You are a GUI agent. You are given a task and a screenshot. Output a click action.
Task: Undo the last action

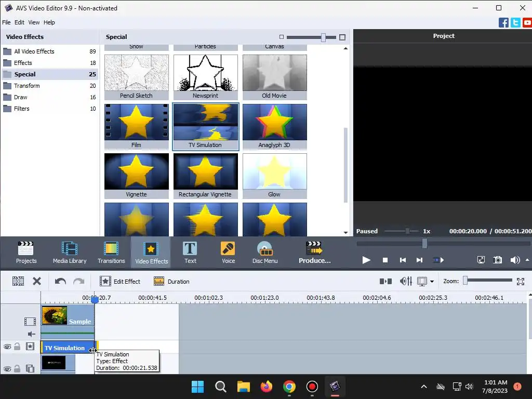pyautogui.click(x=60, y=281)
